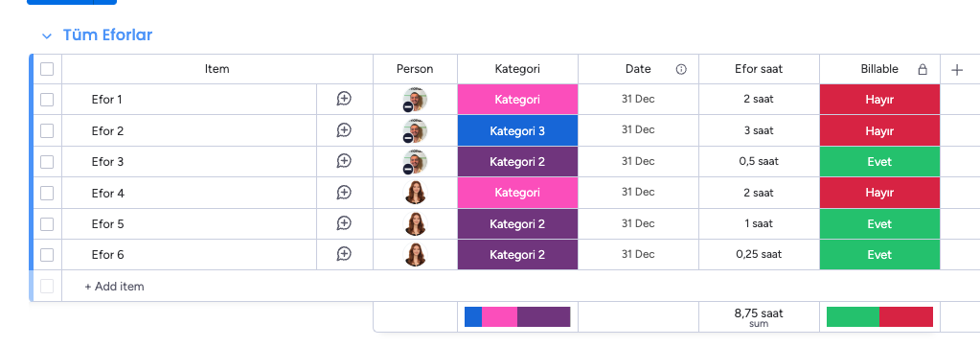Tick the checkbox for Efor 2
The width and height of the screenshot is (980, 347).
coord(47,130)
